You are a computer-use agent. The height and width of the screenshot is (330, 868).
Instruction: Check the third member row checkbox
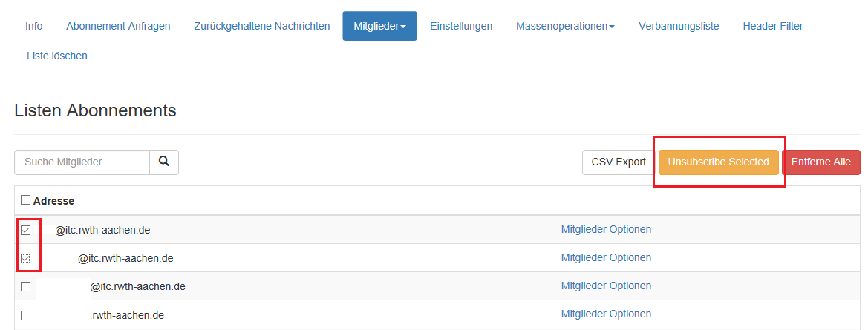pyautogui.click(x=26, y=286)
